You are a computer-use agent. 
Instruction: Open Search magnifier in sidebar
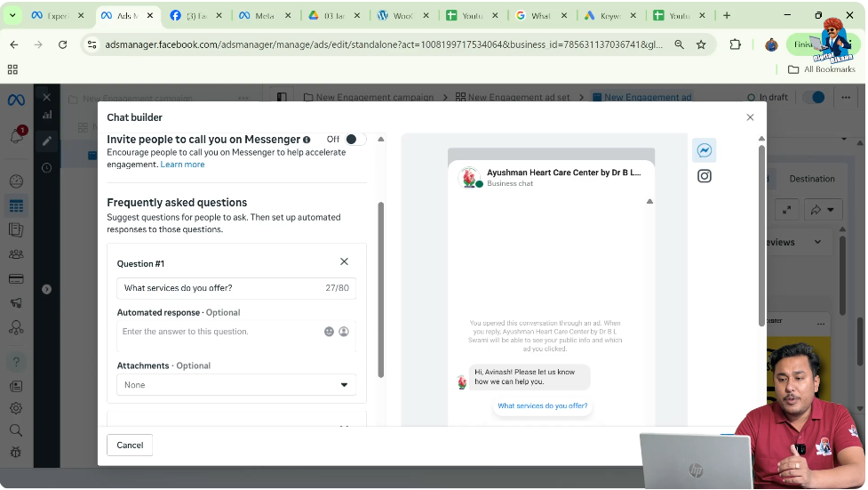pyautogui.click(x=16, y=430)
